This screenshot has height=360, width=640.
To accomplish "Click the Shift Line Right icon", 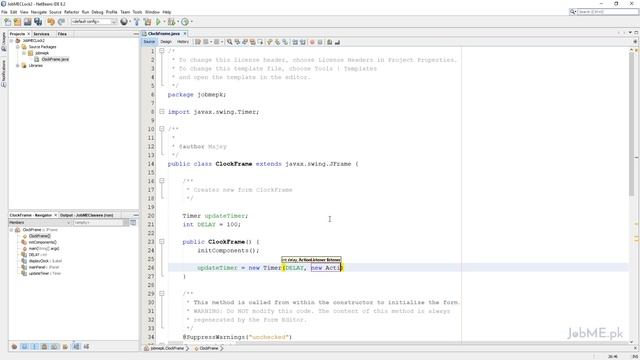I will (302, 42).
